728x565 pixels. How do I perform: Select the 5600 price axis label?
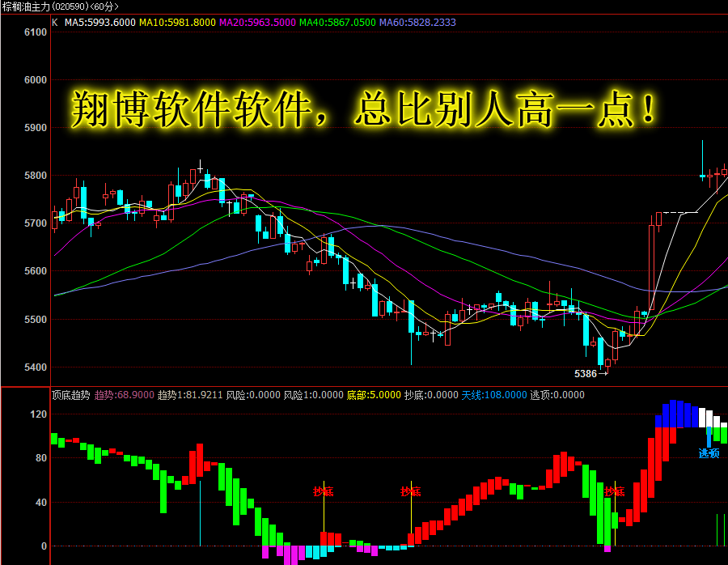tap(36, 271)
